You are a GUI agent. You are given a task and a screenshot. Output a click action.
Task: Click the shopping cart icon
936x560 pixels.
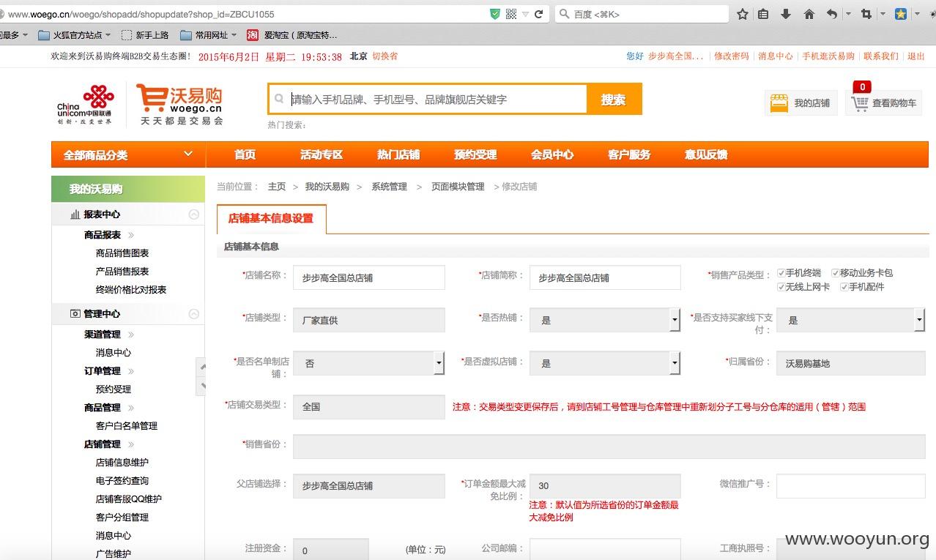pyautogui.click(x=860, y=104)
